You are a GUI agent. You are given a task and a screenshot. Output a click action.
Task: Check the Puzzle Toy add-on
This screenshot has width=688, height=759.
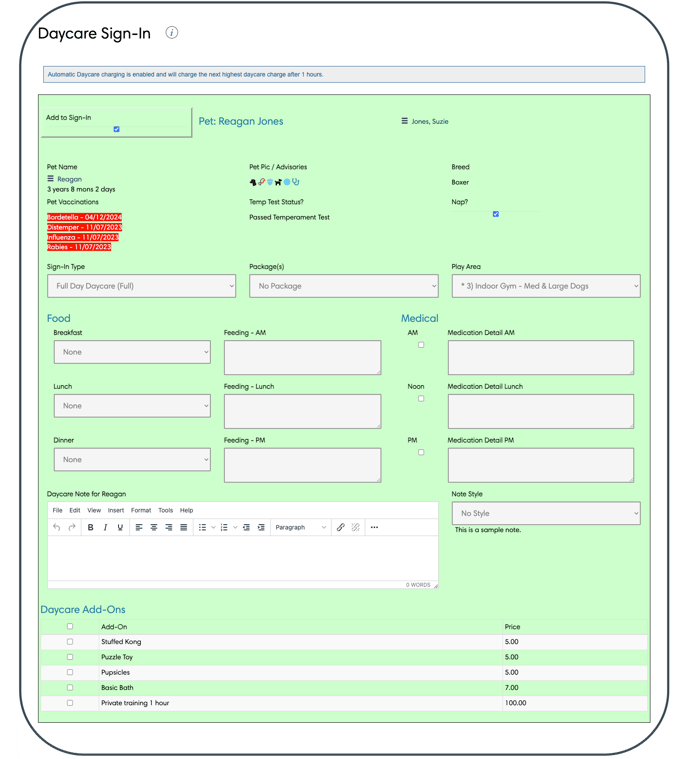[x=70, y=657]
